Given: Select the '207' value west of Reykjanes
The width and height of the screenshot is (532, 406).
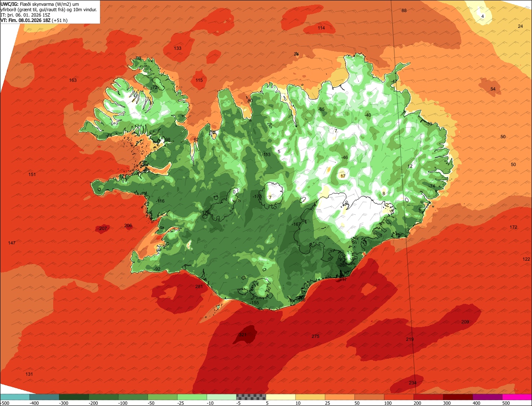Looking at the screenshot, I should point(103,228).
